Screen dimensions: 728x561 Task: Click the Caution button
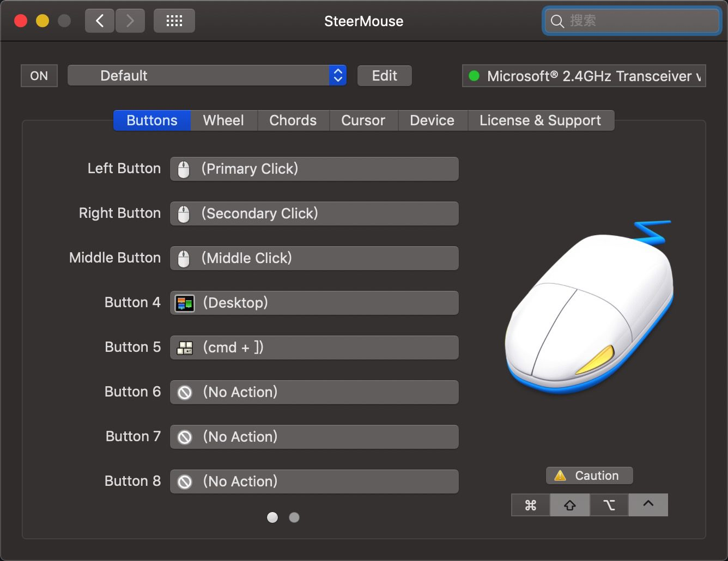tap(590, 475)
